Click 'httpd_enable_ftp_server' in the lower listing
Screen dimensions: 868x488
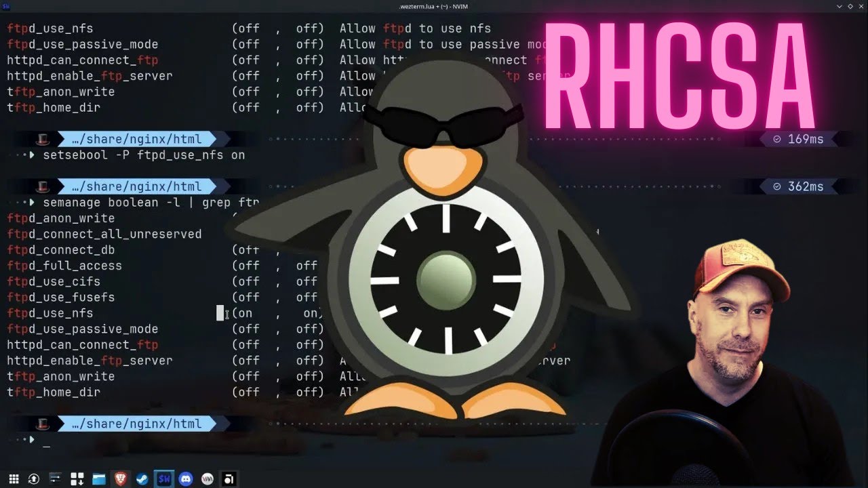90,361
